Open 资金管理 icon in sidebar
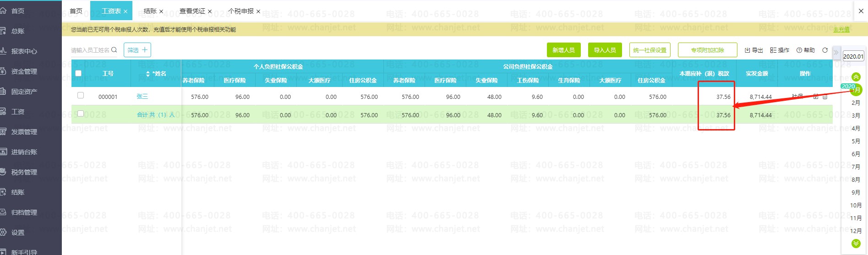Viewport: 868px width, 255px height. coord(3,71)
